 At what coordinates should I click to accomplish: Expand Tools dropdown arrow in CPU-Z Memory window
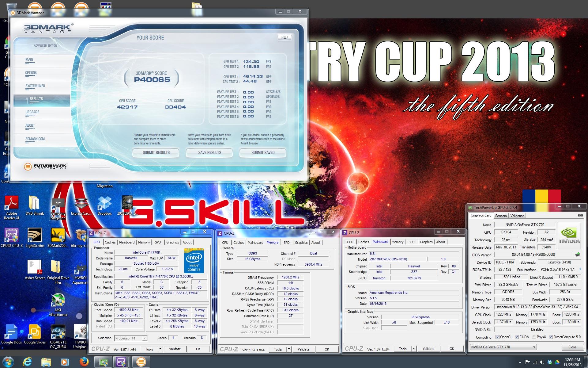pyautogui.click(x=288, y=349)
